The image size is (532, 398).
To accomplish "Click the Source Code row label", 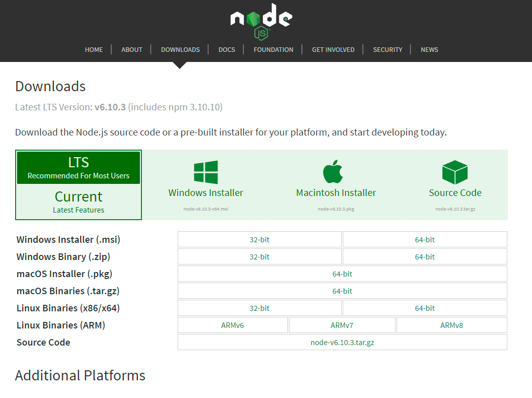I will (x=43, y=342).
